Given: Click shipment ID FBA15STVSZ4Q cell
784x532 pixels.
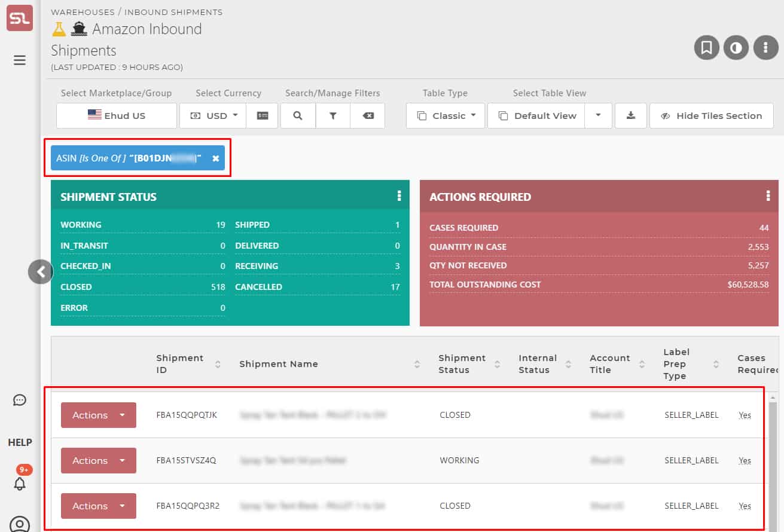Looking at the screenshot, I should pyautogui.click(x=186, y=460).
